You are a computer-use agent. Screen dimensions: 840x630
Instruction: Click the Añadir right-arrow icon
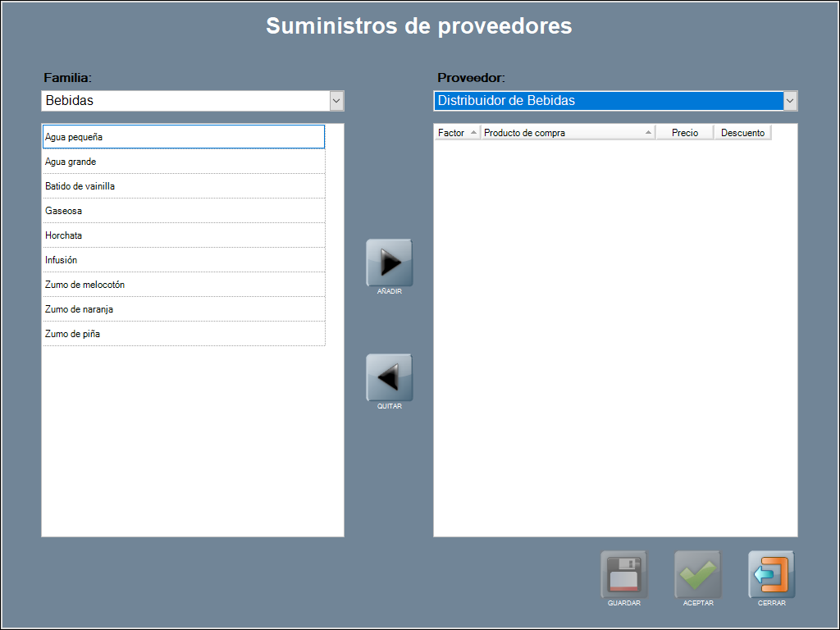tap(389, 262)
